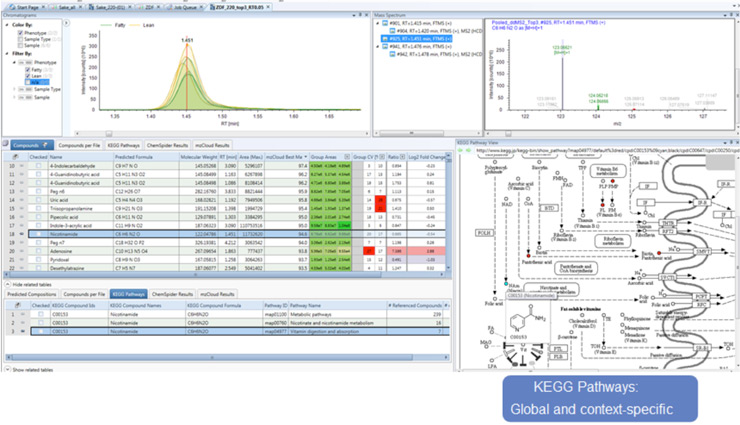This screenshot has height=425, width=740.
Task: Sort by Pathway Name column header
Action: (x=337, y=305)
